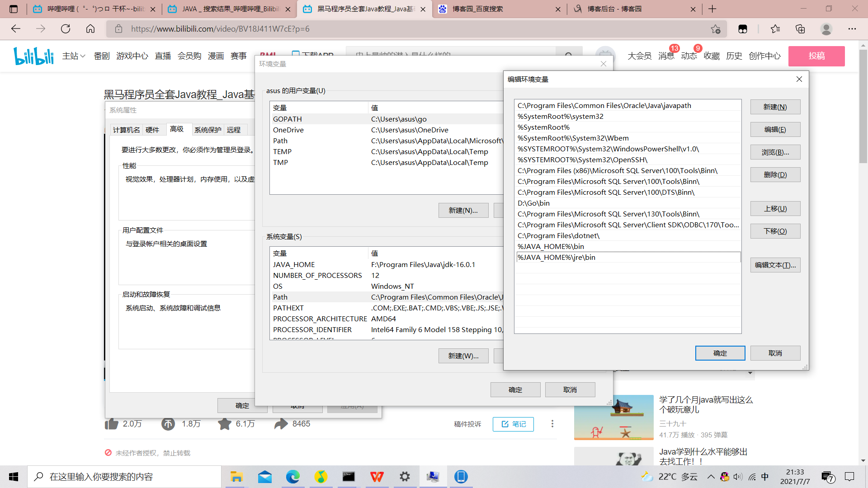Select the %JAVA_HOME%\bin path entry
The image size is (868, 488).
[551, 247]
